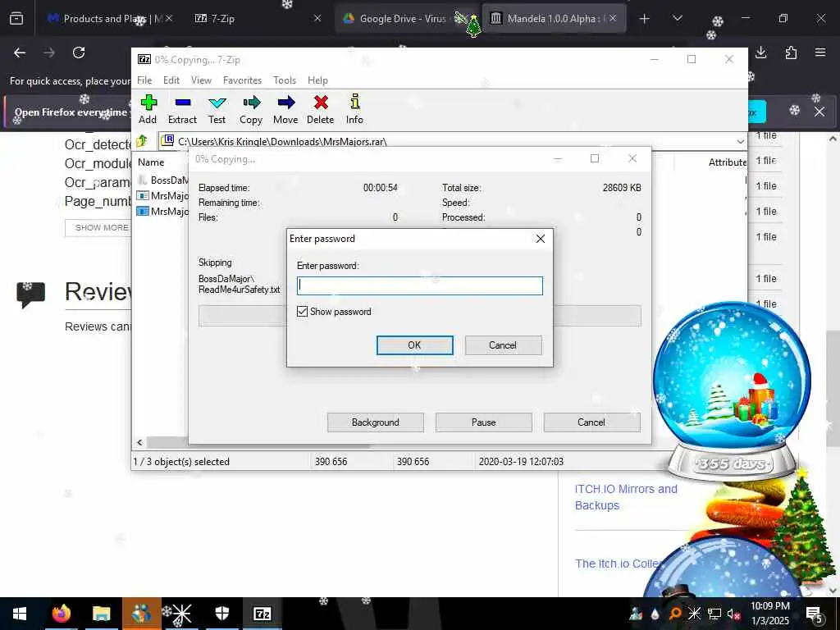Cancel the copying operation
This screenshot has height=630, width=840.
coord(591,422)
